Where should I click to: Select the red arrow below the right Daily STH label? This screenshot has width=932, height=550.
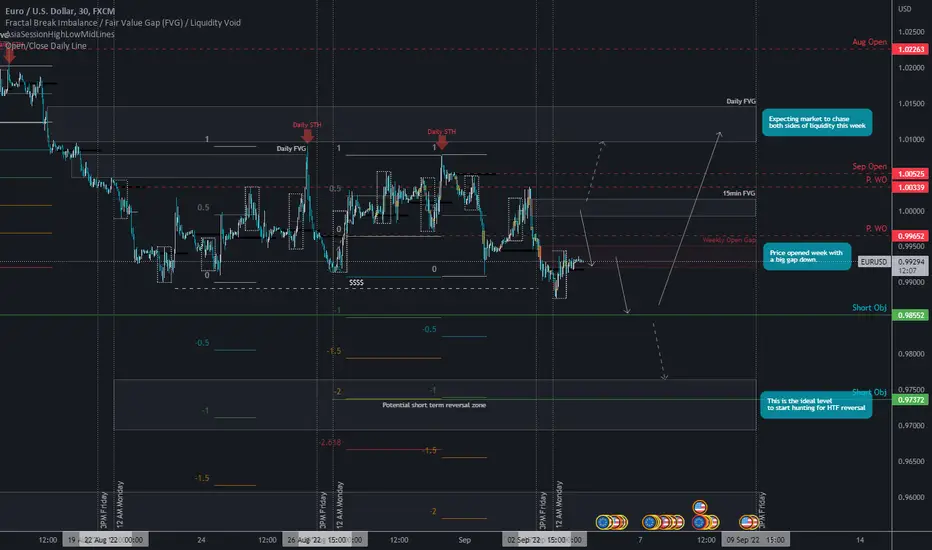pos(442,143)
